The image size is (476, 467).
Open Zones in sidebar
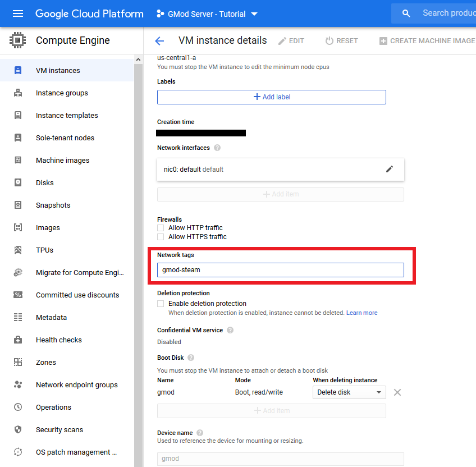tap(67, 363)
